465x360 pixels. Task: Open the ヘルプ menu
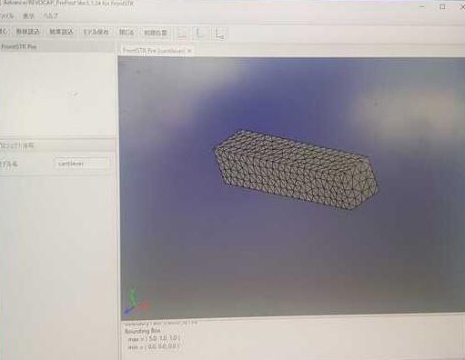click(x=50, y=16)
